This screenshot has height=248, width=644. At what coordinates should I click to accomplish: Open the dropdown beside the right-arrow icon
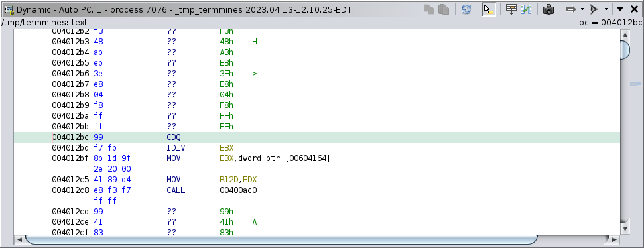click(582, 9)
